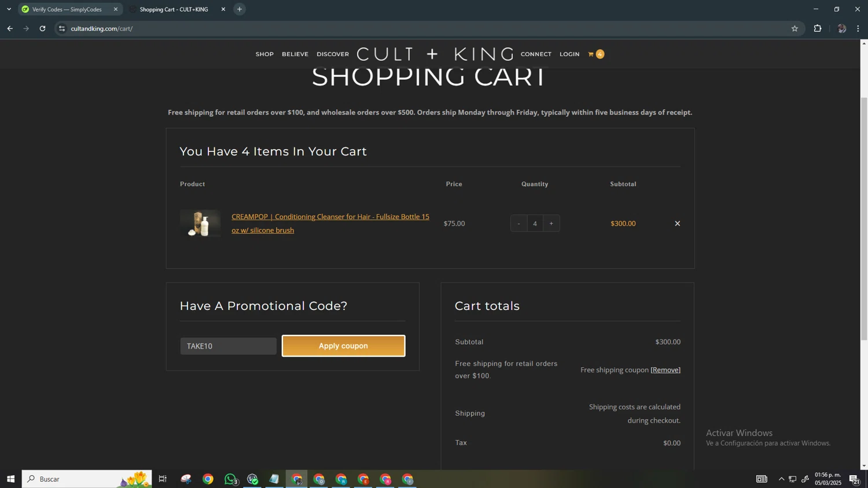This screenshot has height=488, width=868.
Task: Focus the promo code field with TAKE10
Action: tap(228, 346)
